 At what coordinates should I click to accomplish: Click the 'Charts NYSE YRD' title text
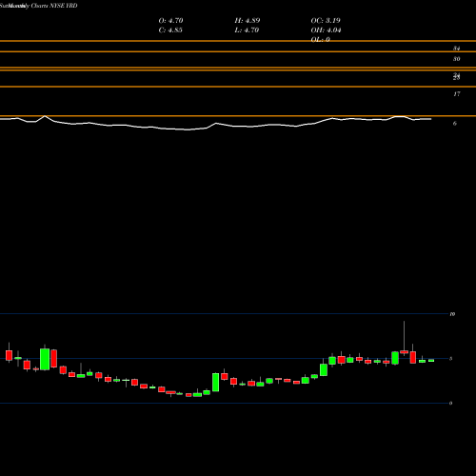[x=54, y=6]
